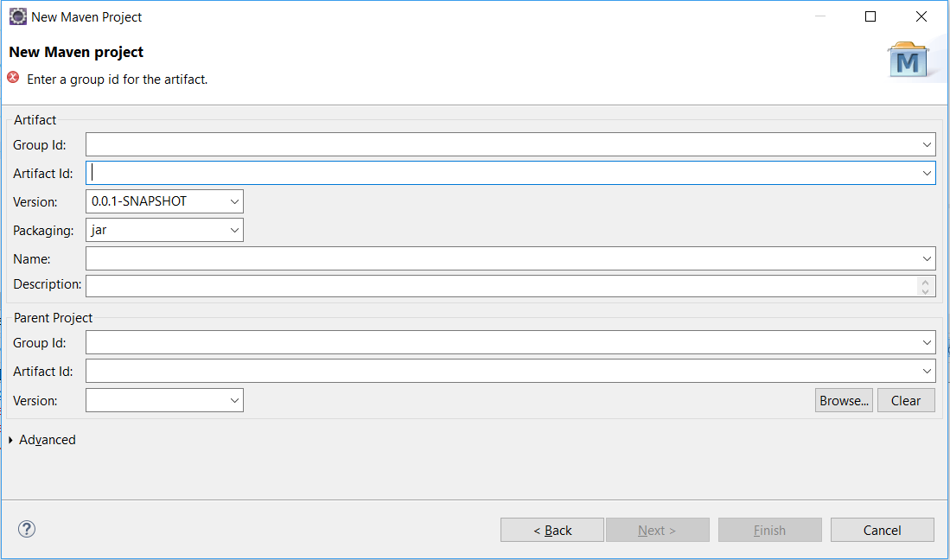Close the New Maven Project window
The width and height of the screenshot is (950, 560).
click(921, 16)
